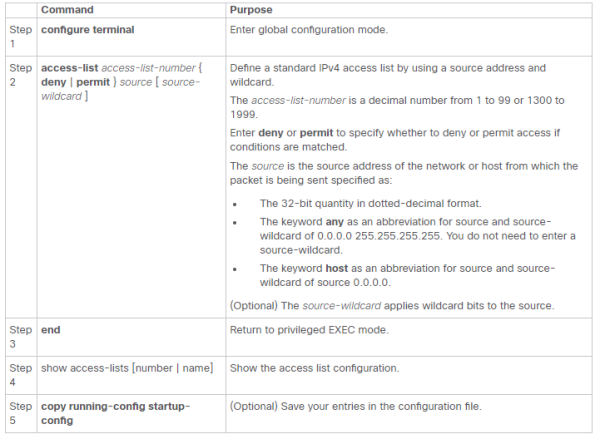Click the italic access-list-number term in Purpose
600x439 pixels.
[x=298, y=101]
